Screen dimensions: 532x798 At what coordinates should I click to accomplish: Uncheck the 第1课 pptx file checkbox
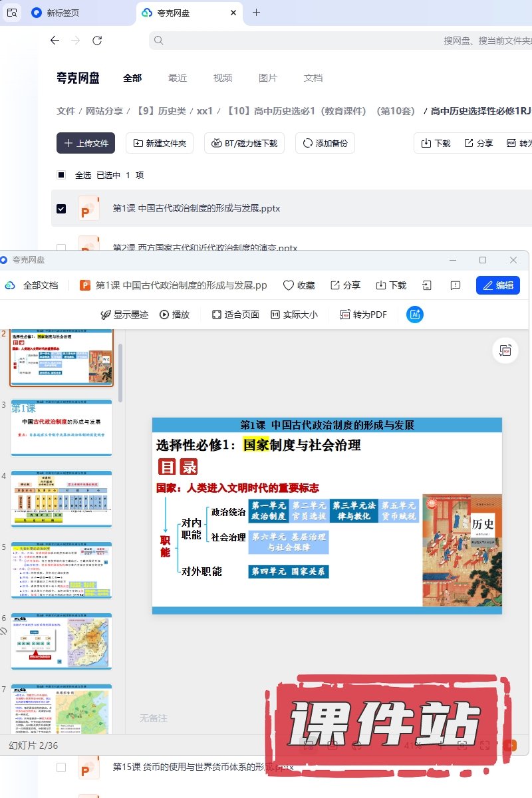[61, 209]
